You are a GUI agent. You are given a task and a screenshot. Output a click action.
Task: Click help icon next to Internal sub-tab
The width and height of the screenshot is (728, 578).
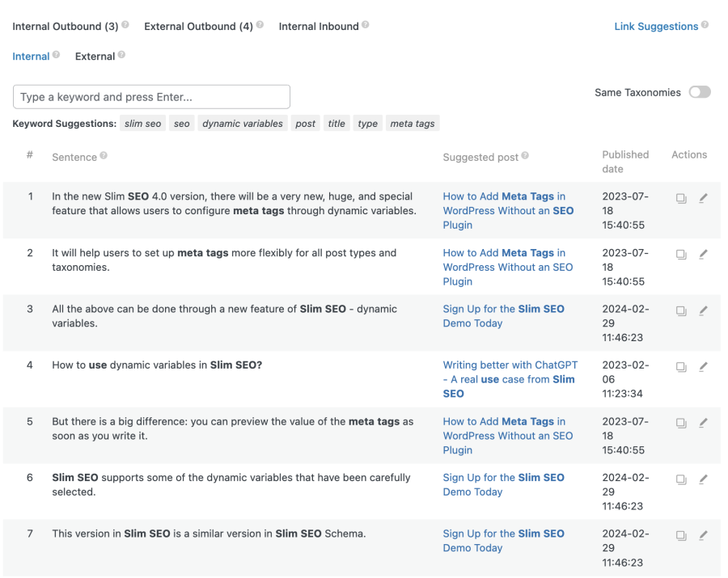(x=56, y=54)
